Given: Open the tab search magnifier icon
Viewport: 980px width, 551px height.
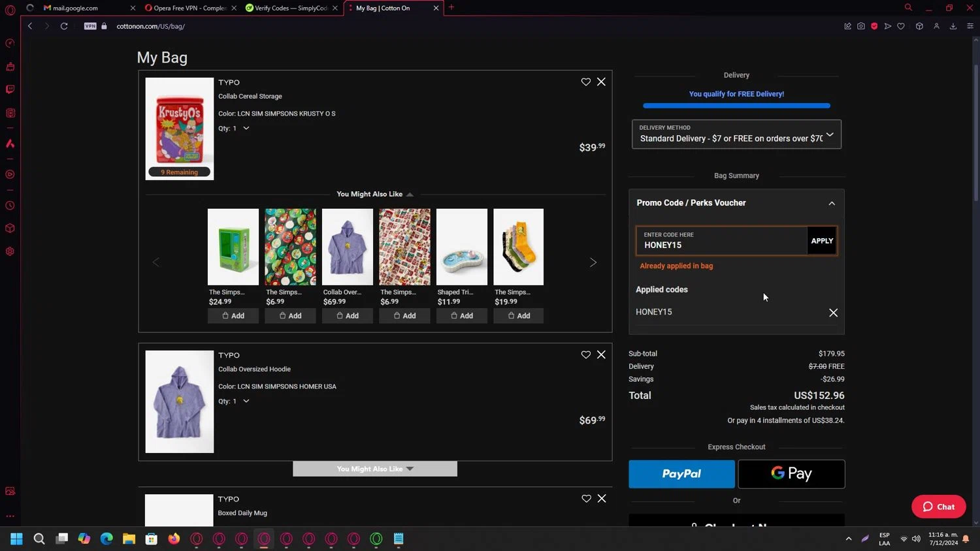Looking at the screenshot, I should pyautogui.click(x=908, y=8).
